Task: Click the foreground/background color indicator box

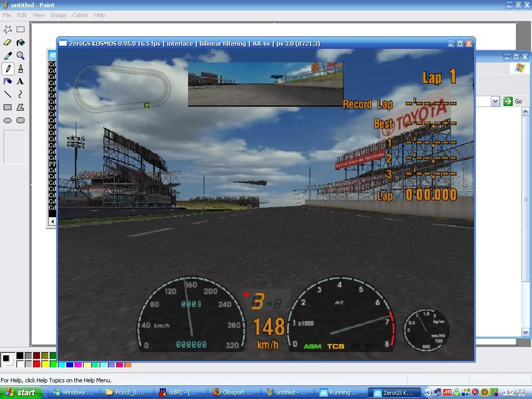Action: (x=7, y=360)
